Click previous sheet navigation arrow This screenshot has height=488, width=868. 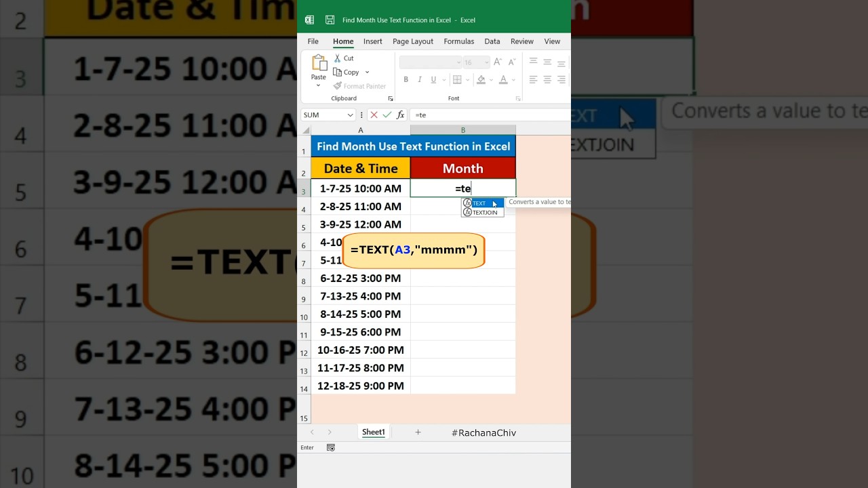[x=312, y=432]
